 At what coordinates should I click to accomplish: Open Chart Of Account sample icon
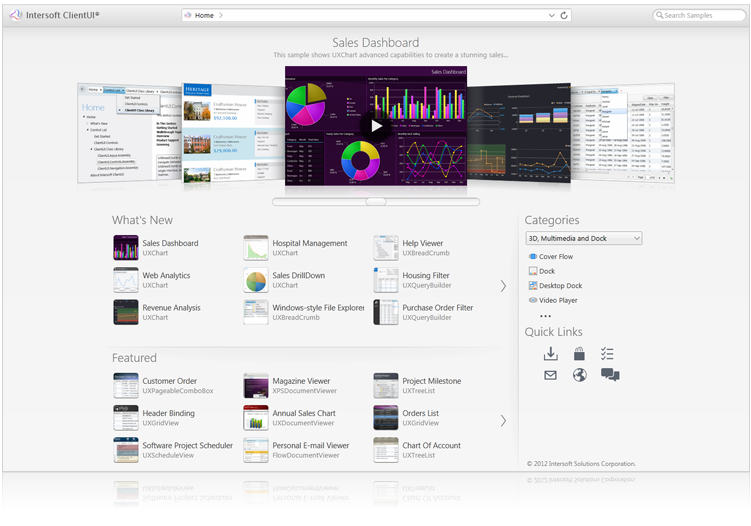[386, 450]
